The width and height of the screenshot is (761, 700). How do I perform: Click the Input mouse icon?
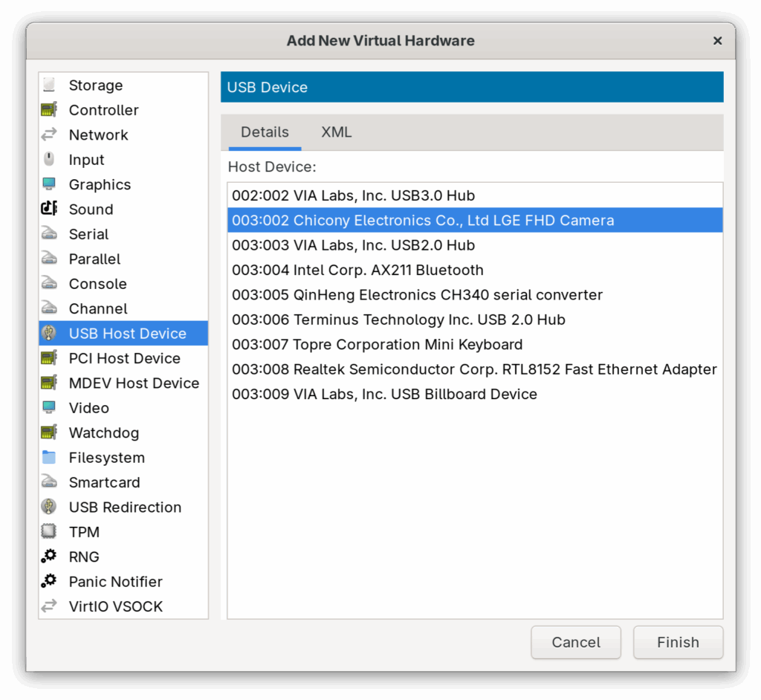(49, 159)
